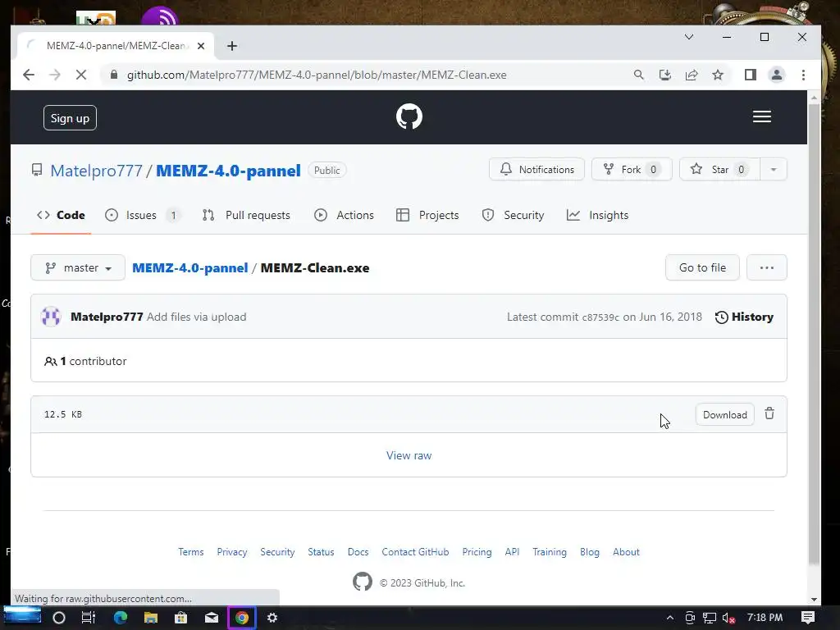Open Mail app from taskbar

[x=212, y=618]
